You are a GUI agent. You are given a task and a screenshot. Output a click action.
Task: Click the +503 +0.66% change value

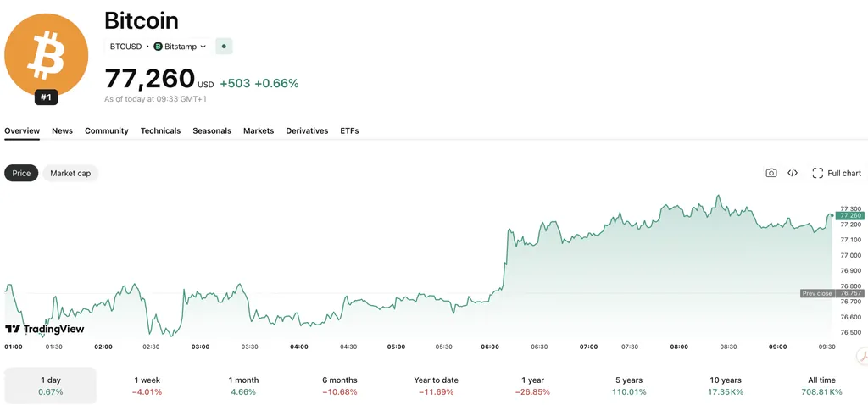[x=259, y=84]
